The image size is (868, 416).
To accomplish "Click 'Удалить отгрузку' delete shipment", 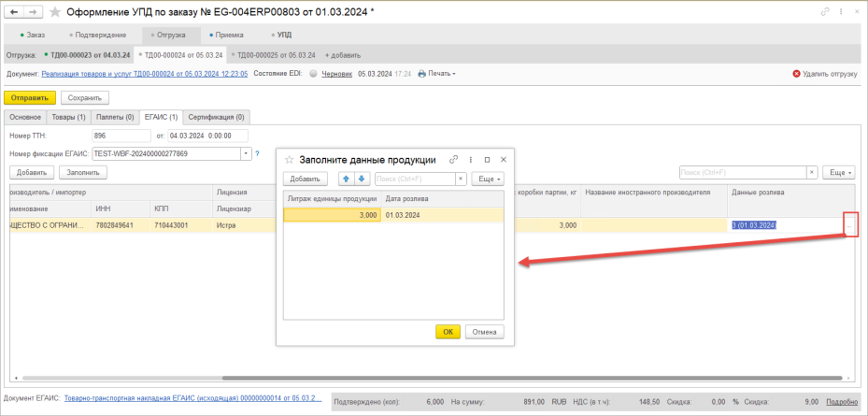I will tap(825, 74).
